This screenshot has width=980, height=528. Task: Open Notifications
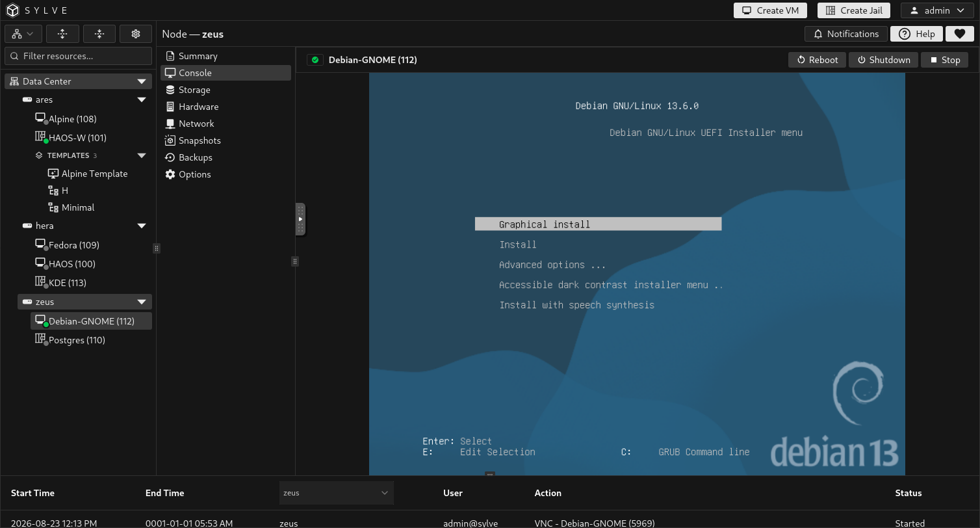[x=845, y=34]
